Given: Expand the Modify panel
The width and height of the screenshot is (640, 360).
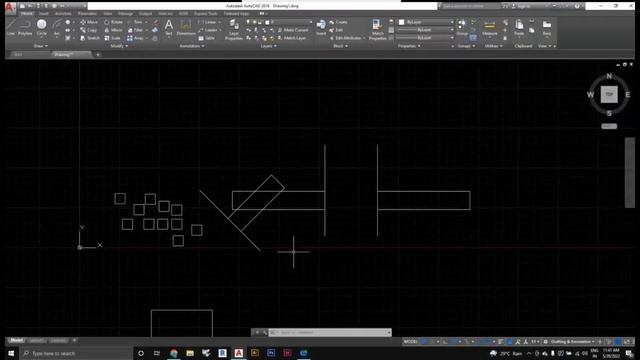Looking at the screenshot, I should 119,46.
